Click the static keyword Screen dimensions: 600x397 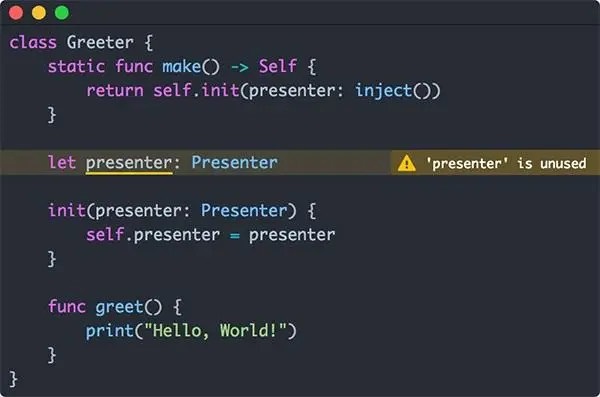76,66
